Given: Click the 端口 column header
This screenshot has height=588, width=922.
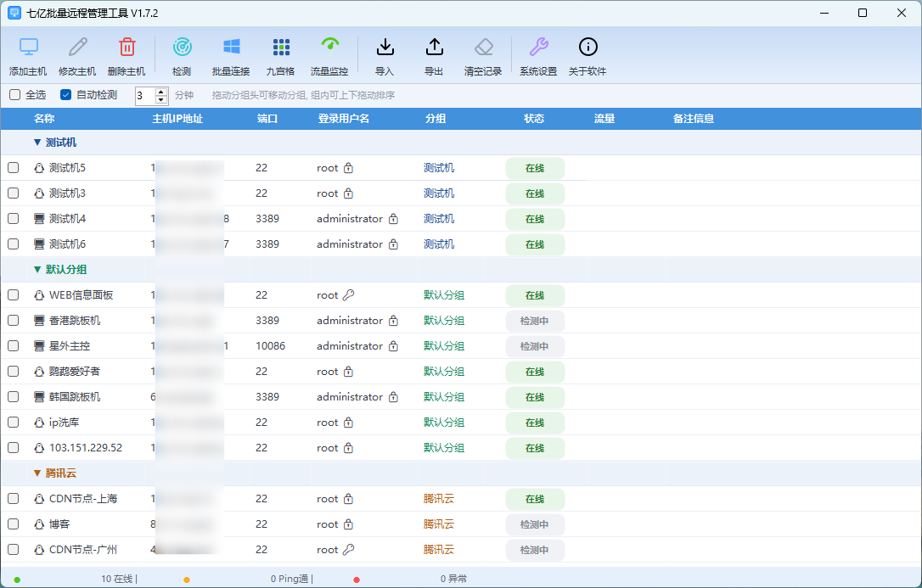Looking at the screenshot, I should [267, 119].
